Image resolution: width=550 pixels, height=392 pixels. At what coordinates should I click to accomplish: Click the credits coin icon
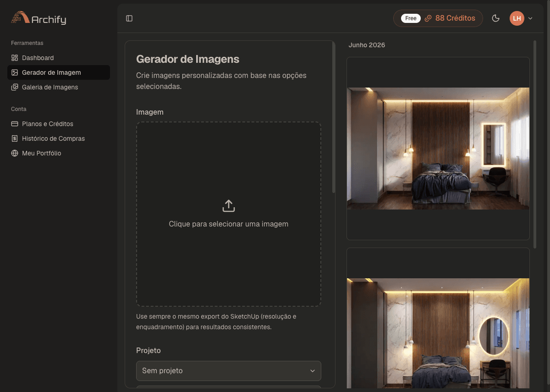click(428, 18)
